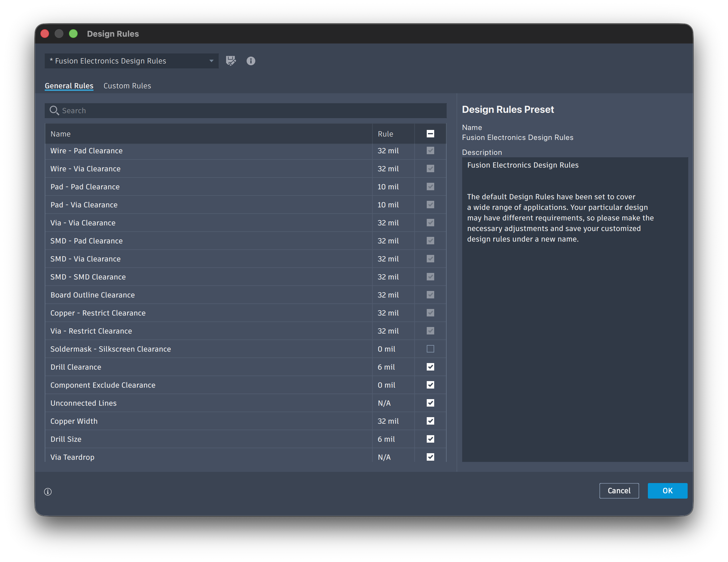Click the help info icon at bottom left

(48, 492)
